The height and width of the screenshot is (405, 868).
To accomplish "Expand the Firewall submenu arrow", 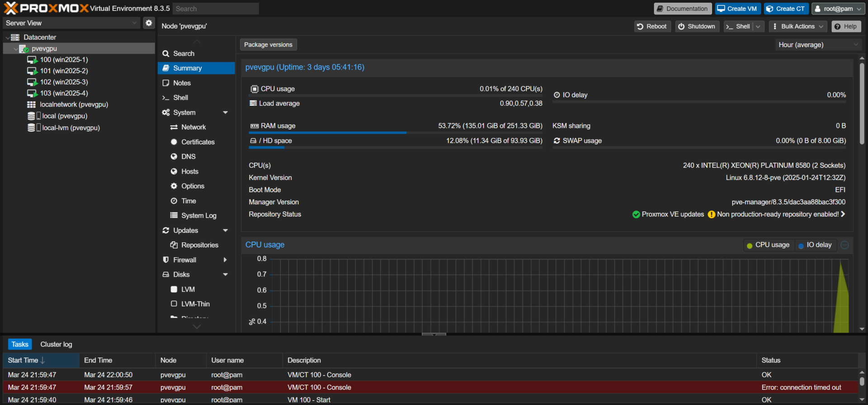I will [225, 260].
